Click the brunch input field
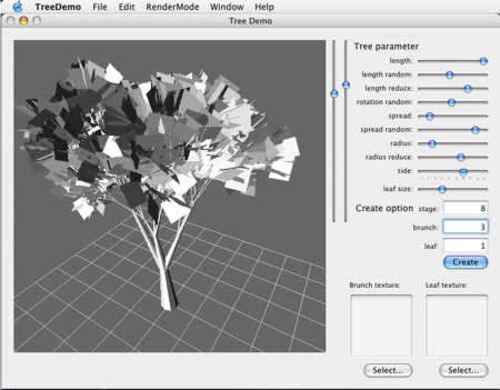This screenshot has height=390, width=500. point(466,227)
